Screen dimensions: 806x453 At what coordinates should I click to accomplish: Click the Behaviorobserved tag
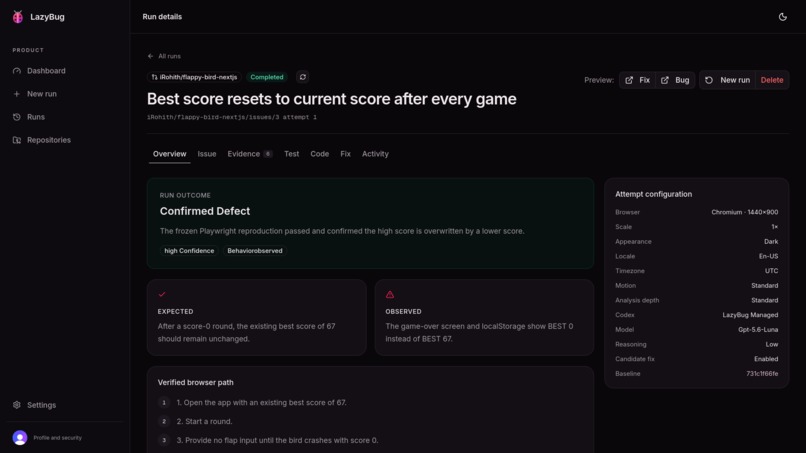pyautogui.click(x=255, y=251)
